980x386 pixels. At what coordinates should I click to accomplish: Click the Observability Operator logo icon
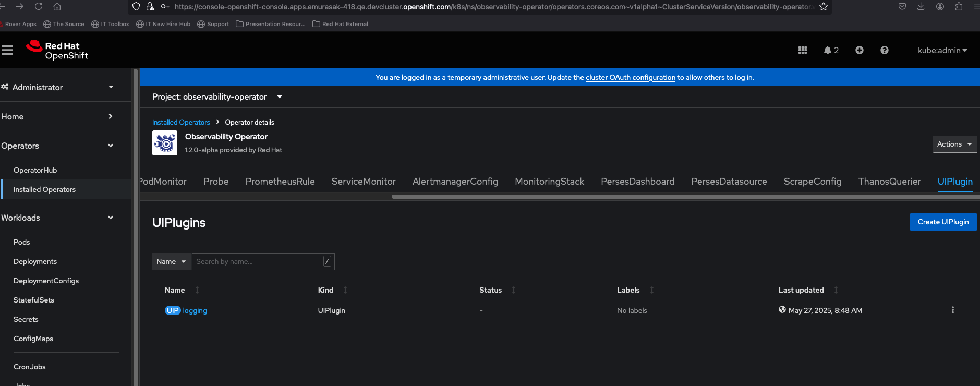click(165, 143)
